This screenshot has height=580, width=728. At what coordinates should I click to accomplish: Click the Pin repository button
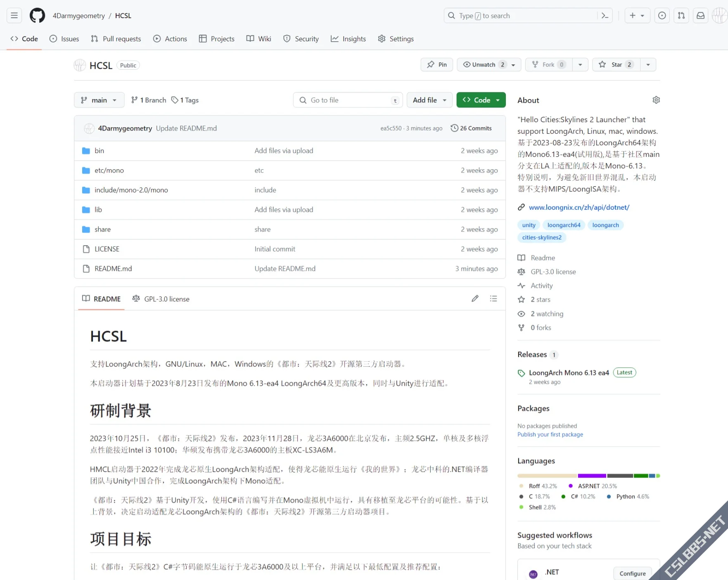point(437,64)
